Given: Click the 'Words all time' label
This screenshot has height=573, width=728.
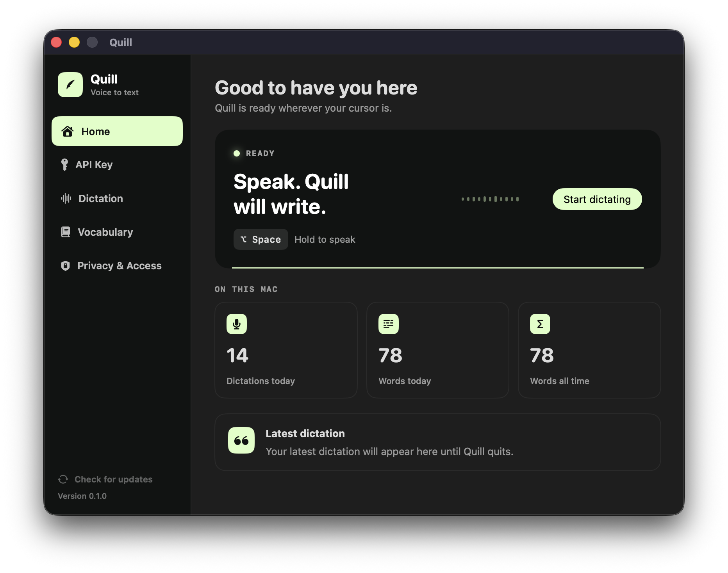Looking at the screenshot, I should point(560,381).
